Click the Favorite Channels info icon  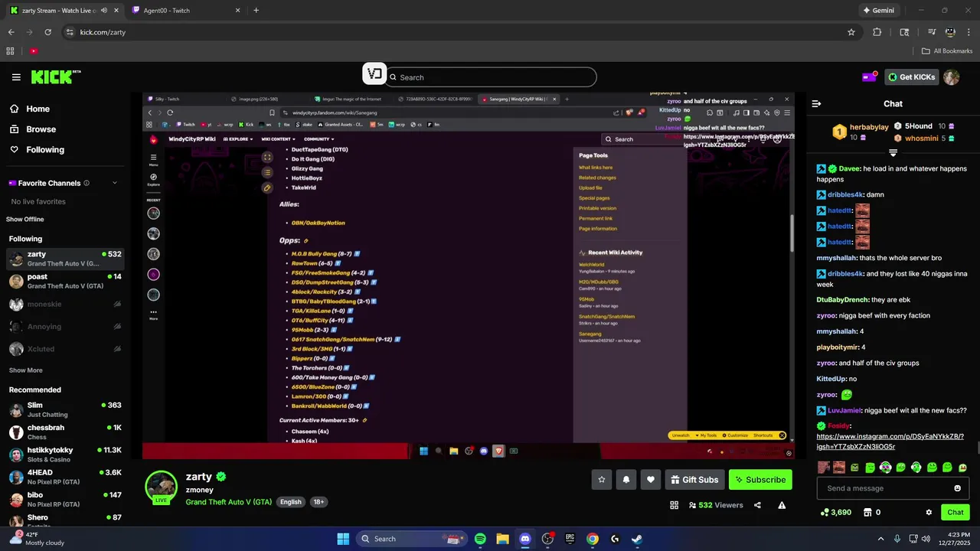[87, 183]
